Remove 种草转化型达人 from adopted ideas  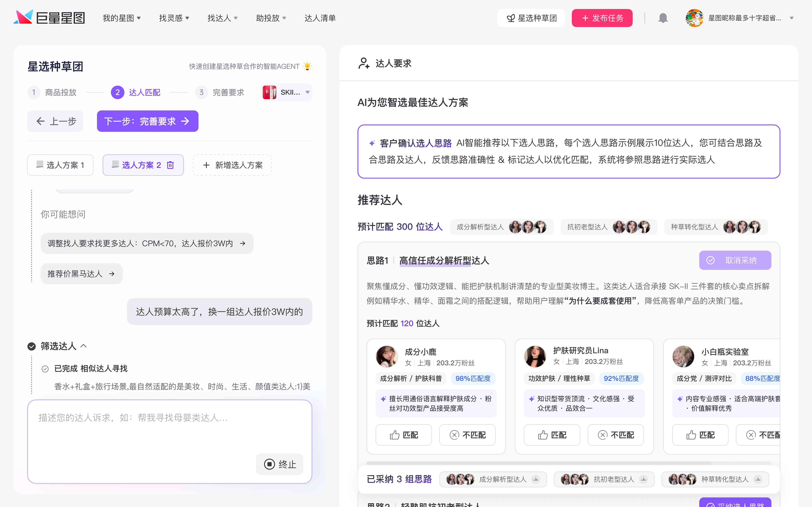758,479
